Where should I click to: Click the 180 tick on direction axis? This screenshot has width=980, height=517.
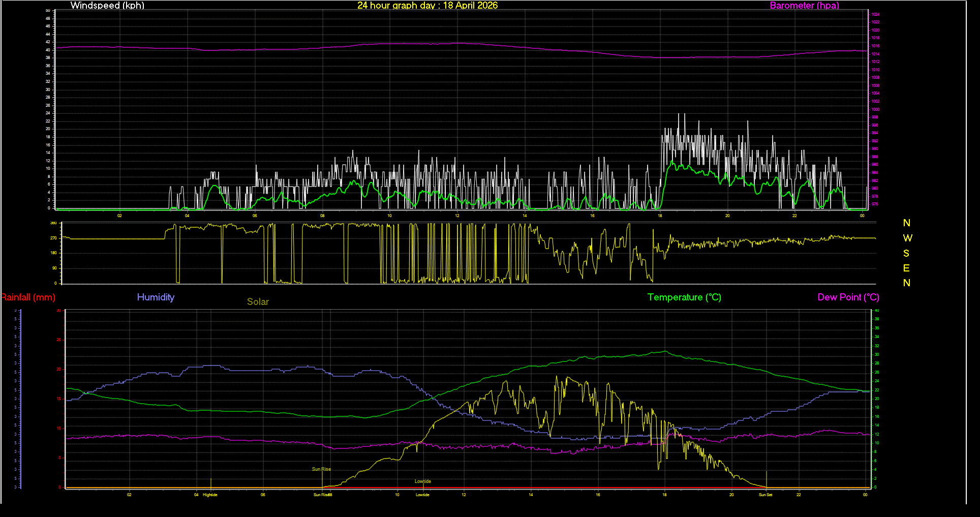click(x=53, y=253)
